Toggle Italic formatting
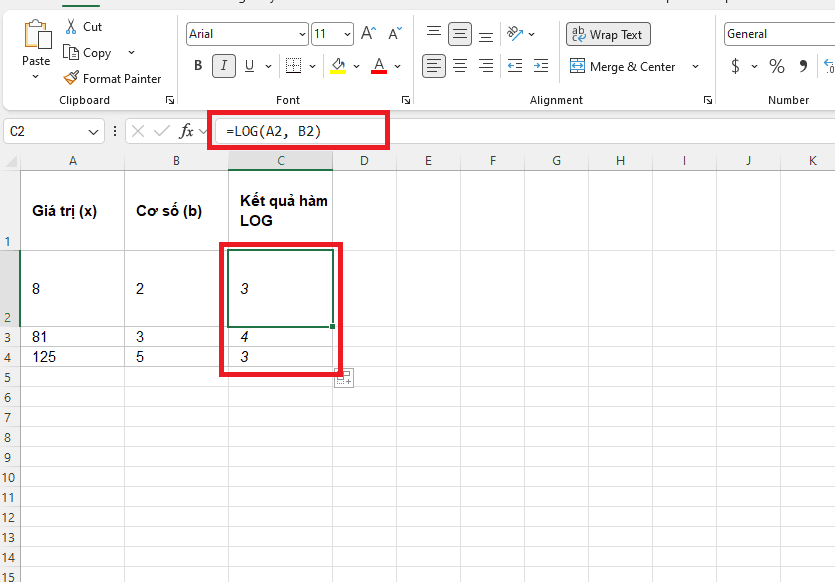This screenshot has width=835, height=582. (x=224, y=65)
